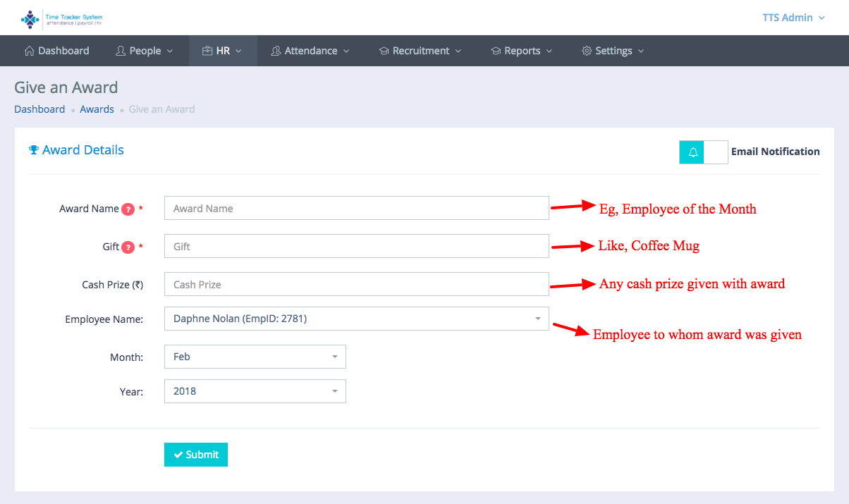This screenshot has height=504, width=849.
Task: Click the help icon beside Award Name
Action: pos(128,209)
